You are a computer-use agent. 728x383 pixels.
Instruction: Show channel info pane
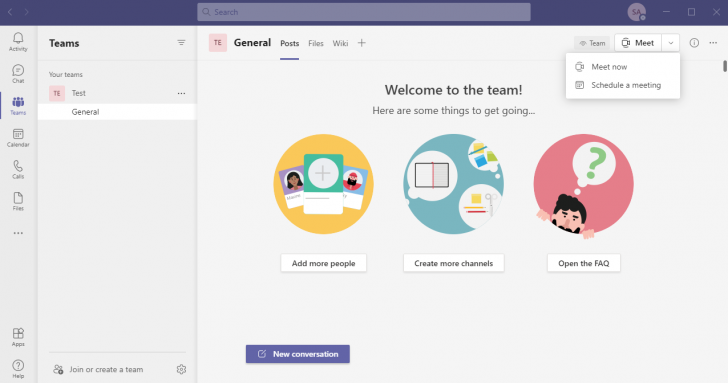click(x=694, y=43)
